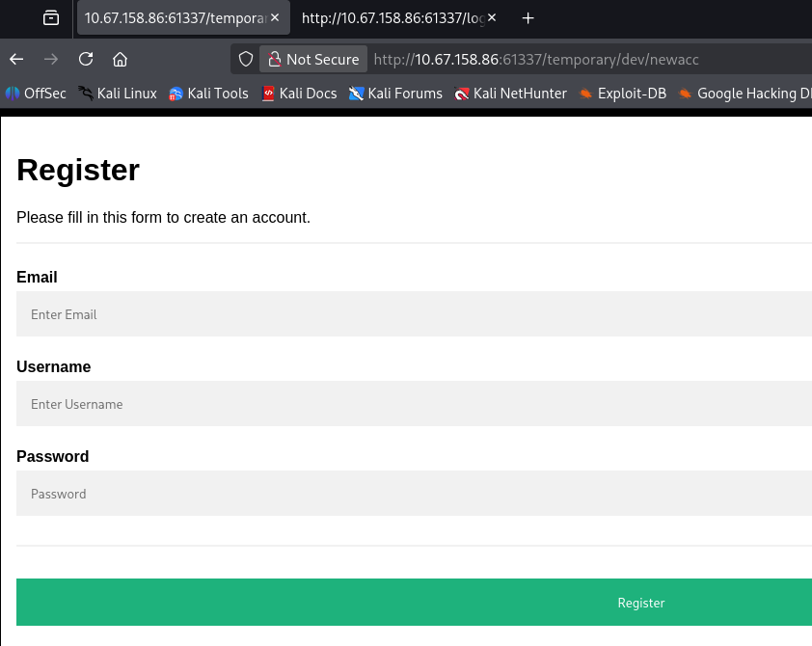This screenshot has height=646, width=812.
Task: Open the Kali Docs bookmark
Action: 299,94
